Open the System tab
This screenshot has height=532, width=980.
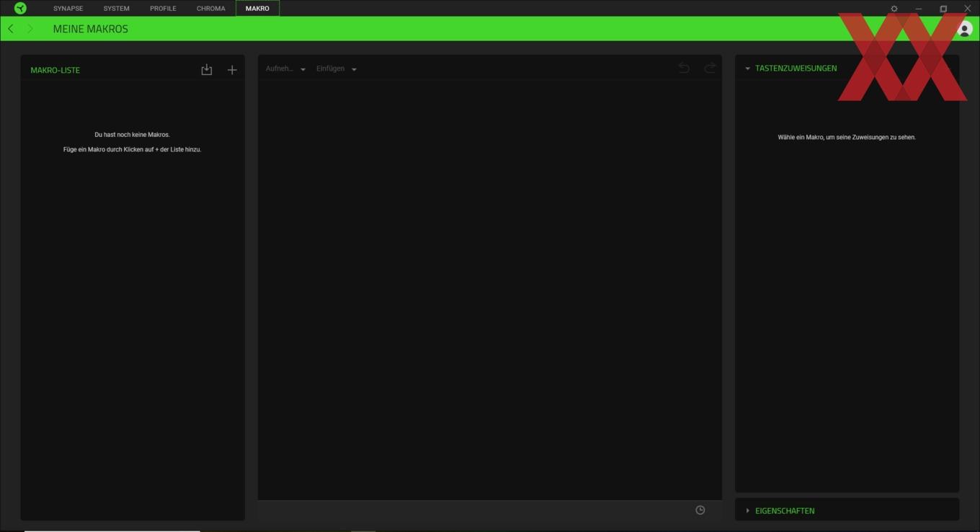click(116, 9)
